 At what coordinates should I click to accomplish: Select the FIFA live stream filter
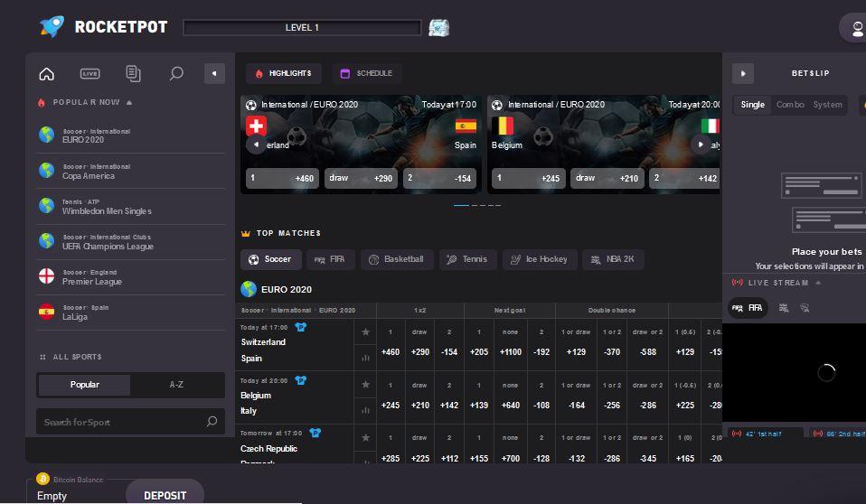(x=748, y=308)
